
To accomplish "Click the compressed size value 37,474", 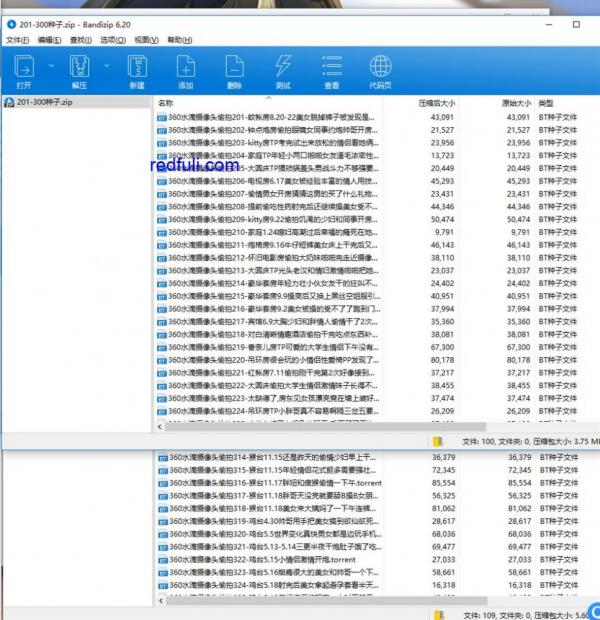I will [442, 398].
